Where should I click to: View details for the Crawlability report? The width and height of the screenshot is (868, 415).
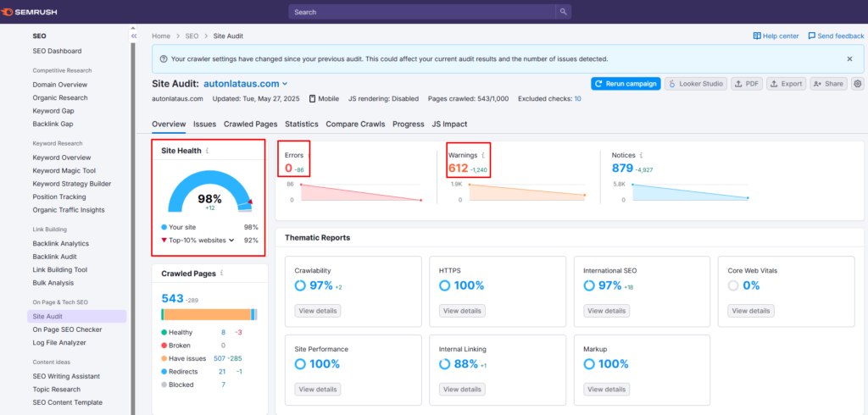[318, 311]
